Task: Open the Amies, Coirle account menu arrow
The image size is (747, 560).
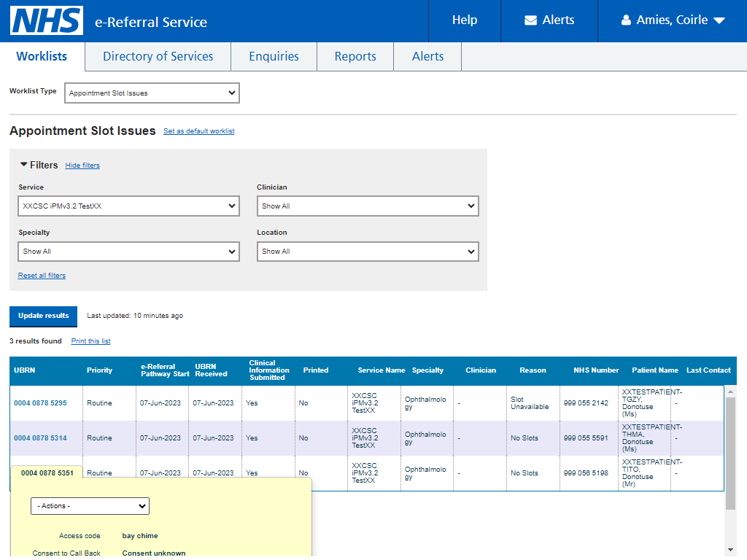Action: click(x=719, y=20)
